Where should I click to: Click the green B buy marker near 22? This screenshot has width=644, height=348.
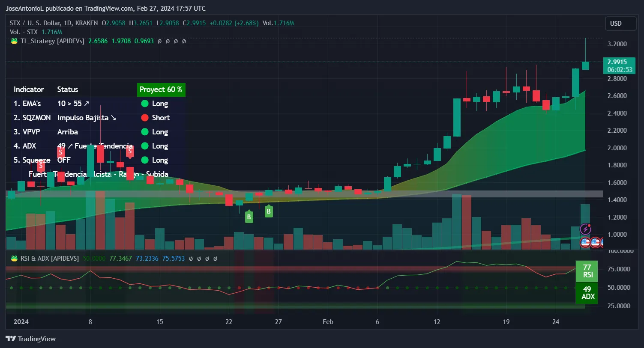pos(249,217)
